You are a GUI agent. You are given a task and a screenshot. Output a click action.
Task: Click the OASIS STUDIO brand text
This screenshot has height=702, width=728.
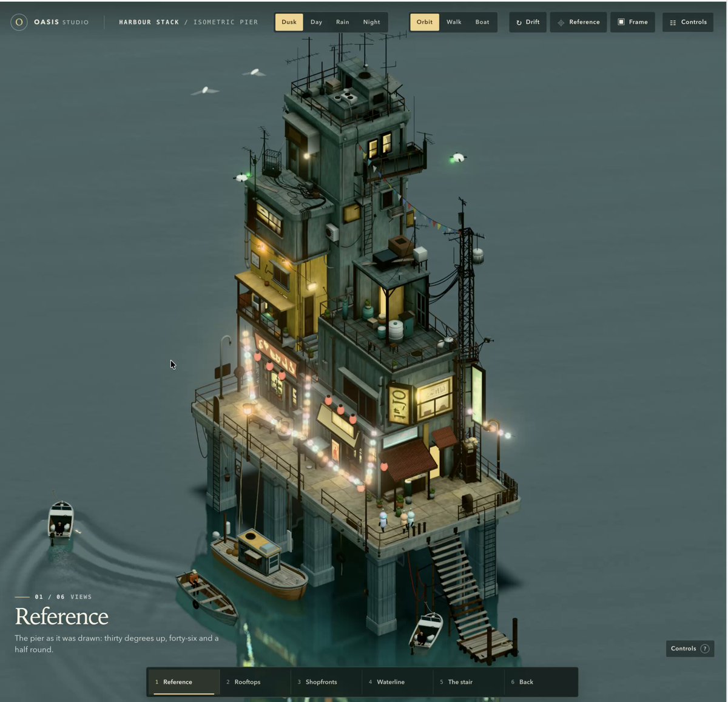tap(61, 22)
